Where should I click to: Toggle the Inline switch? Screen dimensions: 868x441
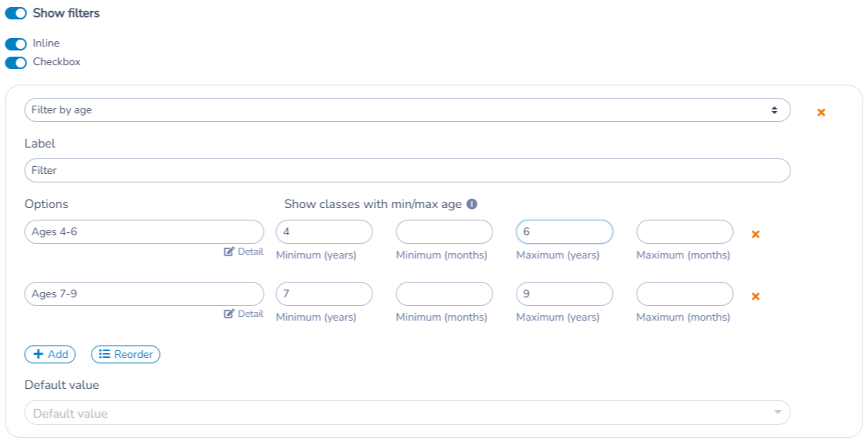pyautogui.click(x=16, y=43)
